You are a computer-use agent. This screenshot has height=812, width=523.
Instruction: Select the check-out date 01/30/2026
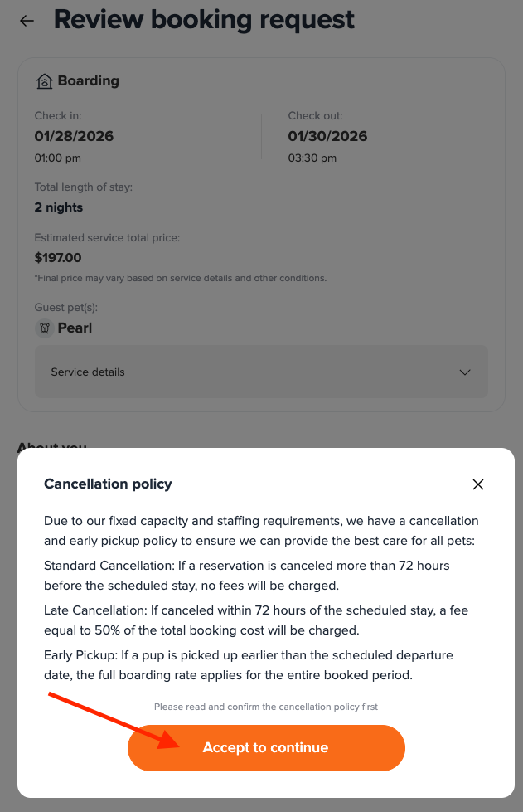click(x=327, y=136)
